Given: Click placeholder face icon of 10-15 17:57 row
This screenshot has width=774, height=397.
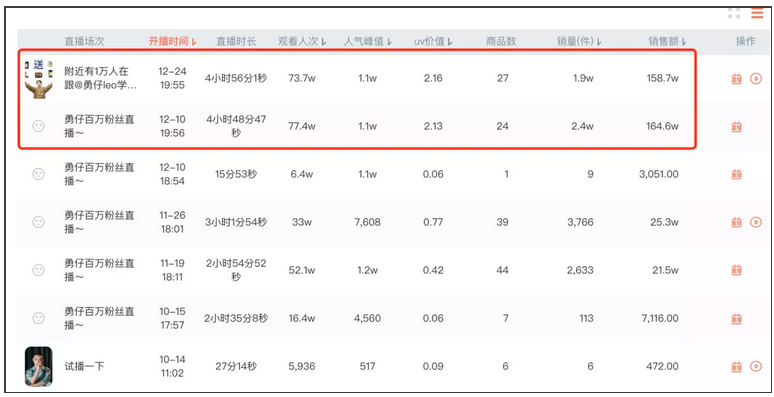Looking at the screenshot, I should (38, 318).
